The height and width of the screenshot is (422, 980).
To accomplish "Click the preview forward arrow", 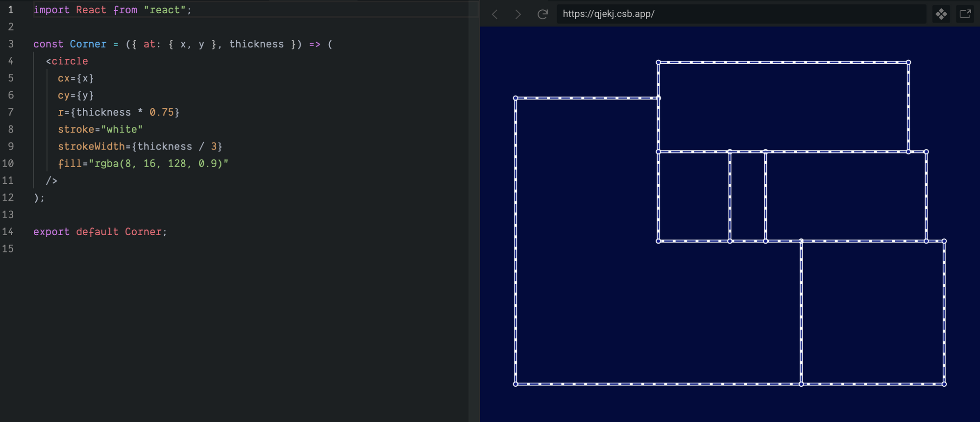I will point(518,14).
